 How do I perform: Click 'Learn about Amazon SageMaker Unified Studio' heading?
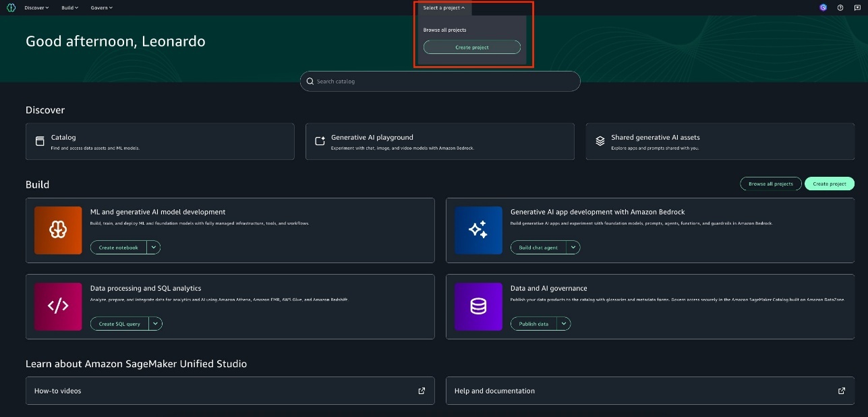136,364
